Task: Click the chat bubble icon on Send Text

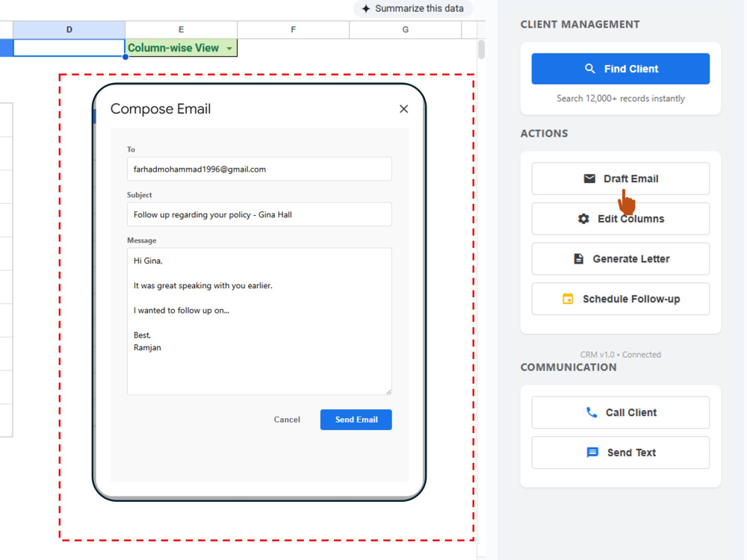Action: (x=592, y=452)
